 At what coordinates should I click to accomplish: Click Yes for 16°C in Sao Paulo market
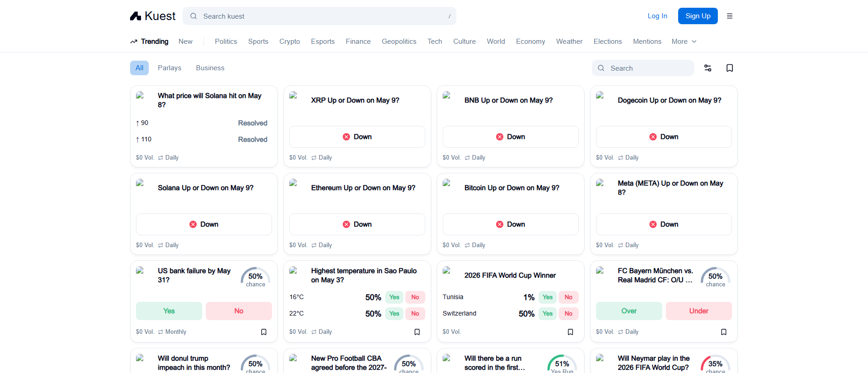394,297
